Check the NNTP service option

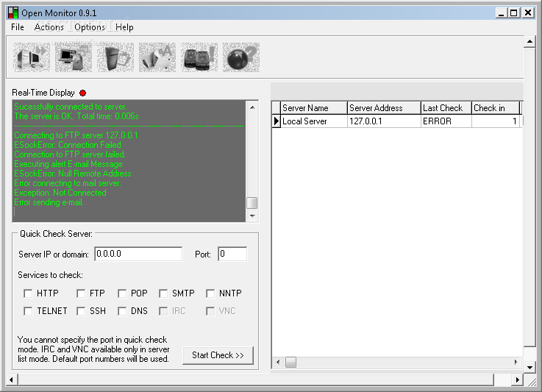(210, 293)
